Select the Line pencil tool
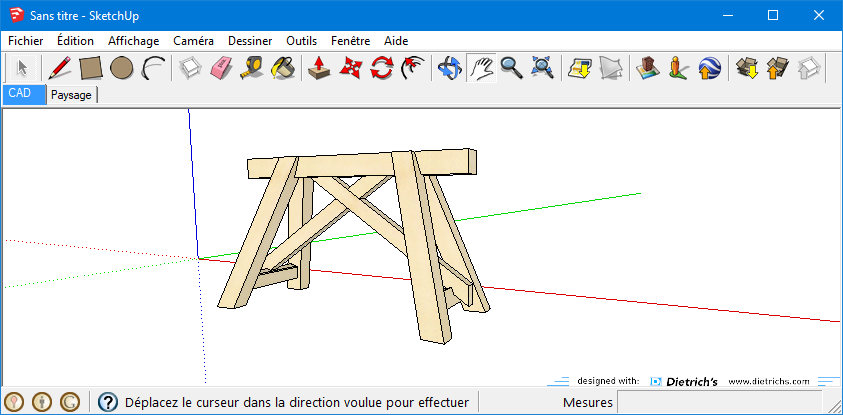 pos(59,68)
